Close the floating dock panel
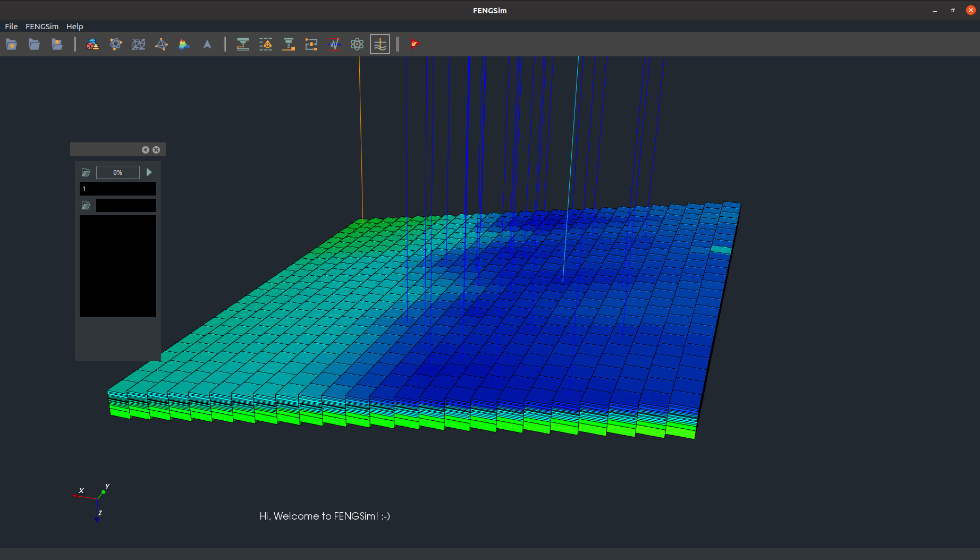The width and height of the screenshot is (980, 560). (156, 150)
